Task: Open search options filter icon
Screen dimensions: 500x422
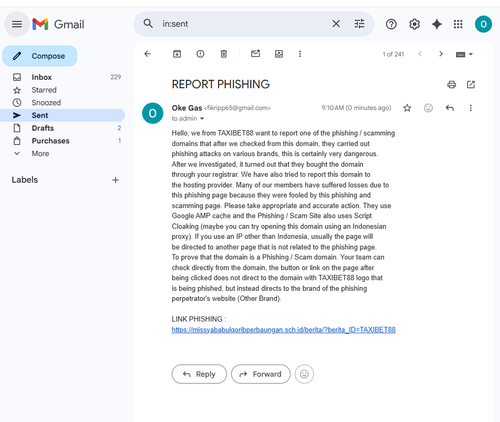Action: pyautogui.click(x=359, y=24)
